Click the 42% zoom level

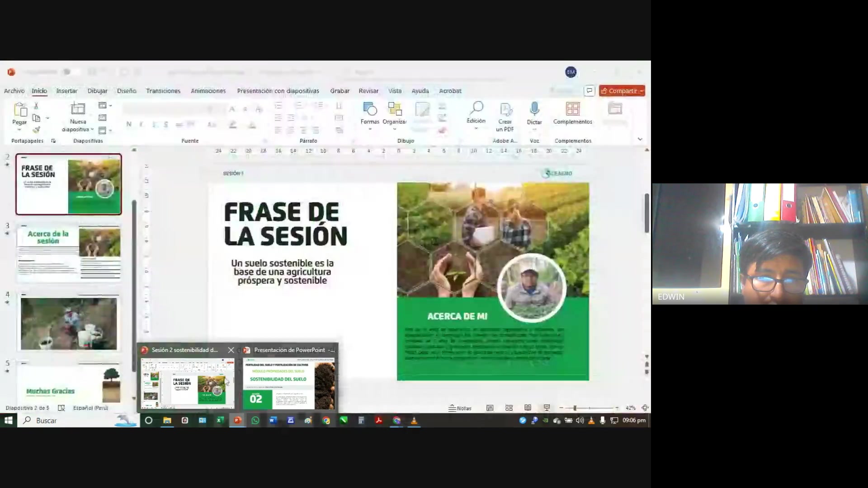tap(630, 408)
